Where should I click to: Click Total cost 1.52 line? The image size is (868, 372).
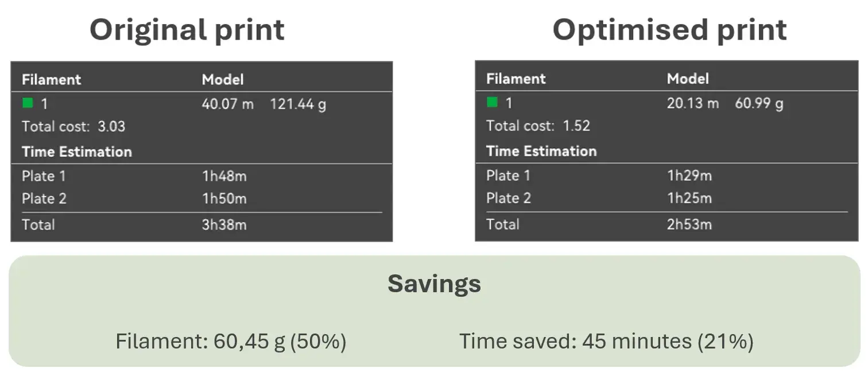(538, 126)
